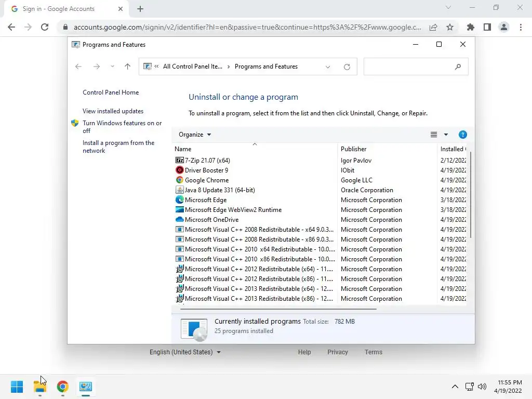This screenshot has width=532, height=399.
Task: Click the view options list icon
Action: pyautogui.click(x=434, y=135)
